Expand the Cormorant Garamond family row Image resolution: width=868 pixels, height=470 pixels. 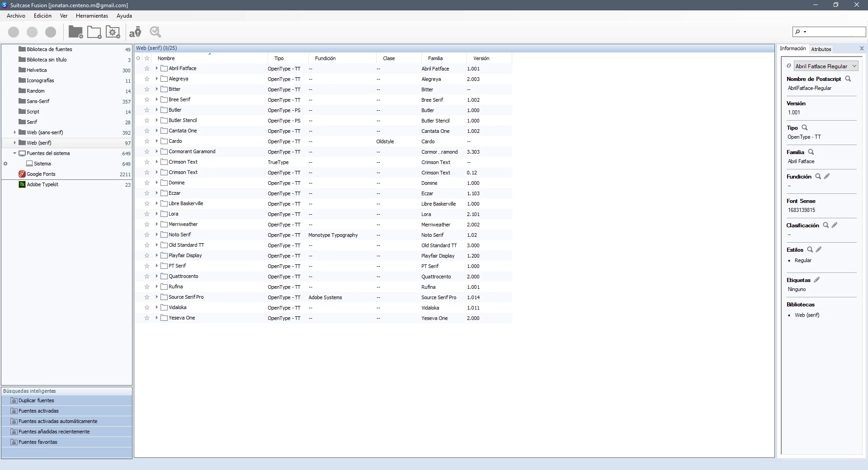click(x=157, y=152)
